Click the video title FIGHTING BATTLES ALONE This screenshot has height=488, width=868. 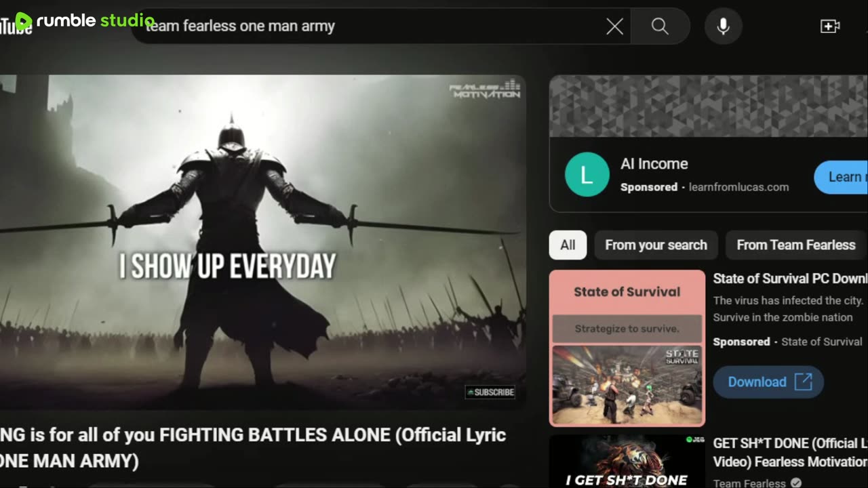(253, 447)
